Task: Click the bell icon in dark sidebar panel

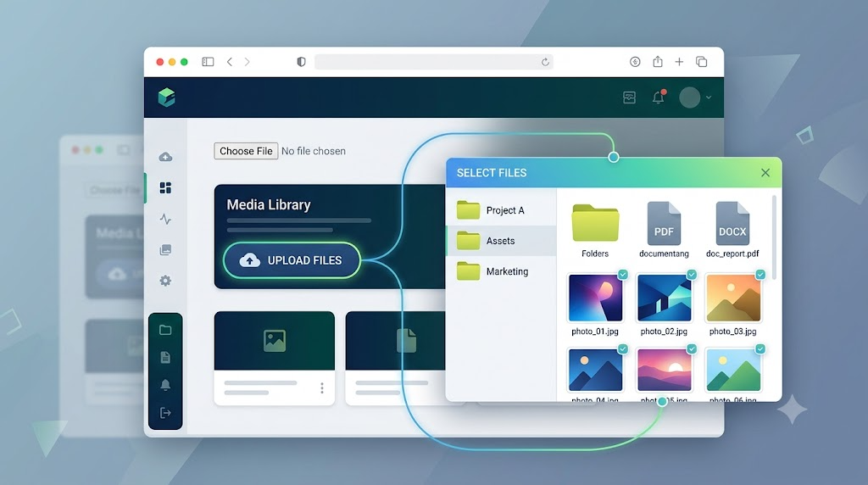Action: [165, 385]
